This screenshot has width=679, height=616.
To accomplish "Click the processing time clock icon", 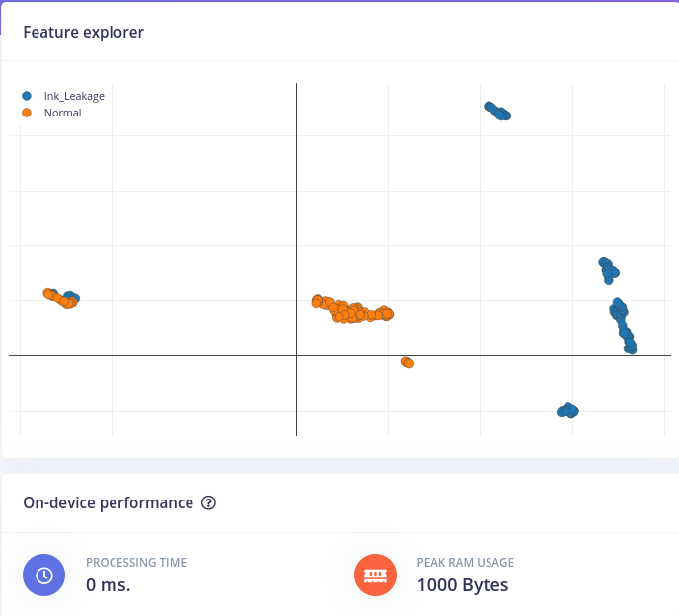I will coord(43,575).
